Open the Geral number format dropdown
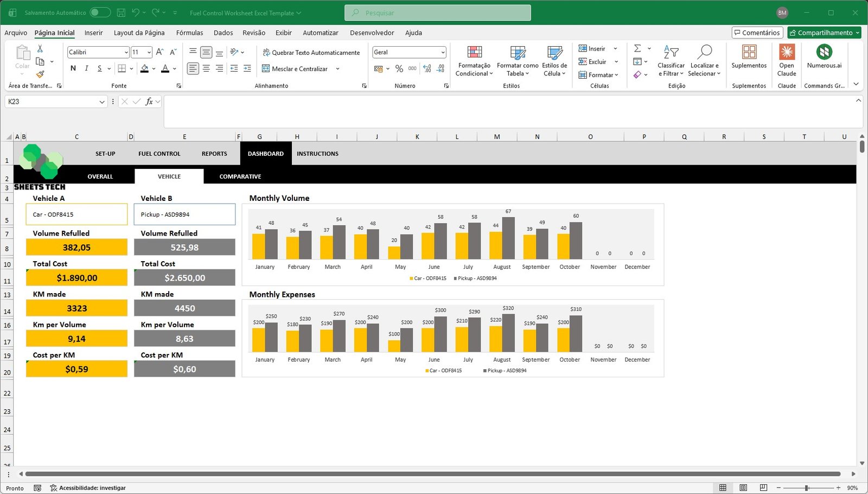Screen dimensions: 868x494 point(443,53)
